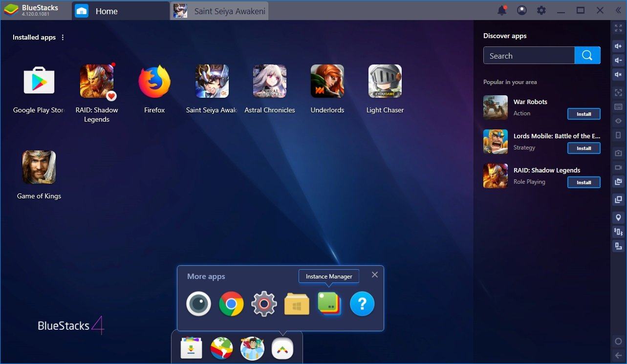Screen dimensions: 627x364
Task: Open Android Settings gear in More apps
Action: pyautogui.click(x=264, y=304)
